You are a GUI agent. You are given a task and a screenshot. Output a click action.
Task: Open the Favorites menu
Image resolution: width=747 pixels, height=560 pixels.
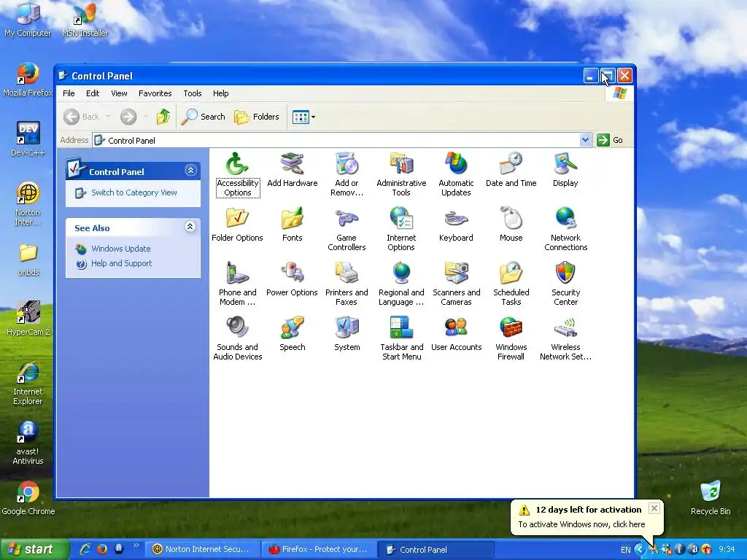tap(155, 93)
